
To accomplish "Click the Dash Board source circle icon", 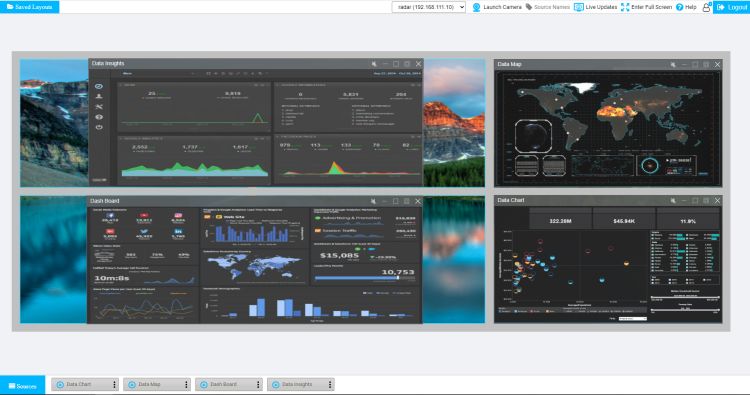I will 203,384.
